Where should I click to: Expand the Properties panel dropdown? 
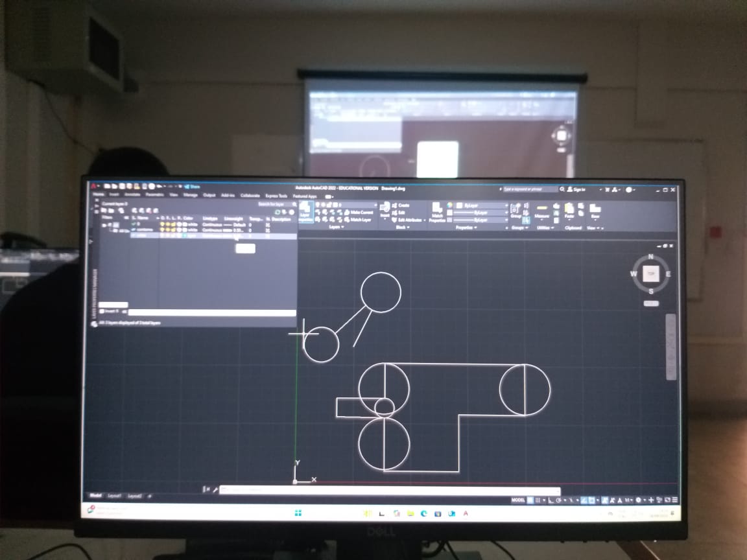pos(466,227)
